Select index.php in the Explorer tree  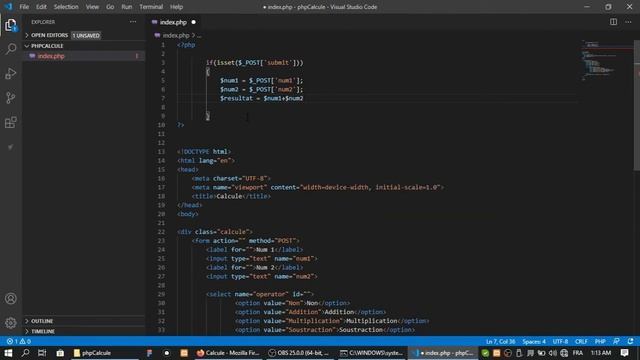click(x=84, y=56)
